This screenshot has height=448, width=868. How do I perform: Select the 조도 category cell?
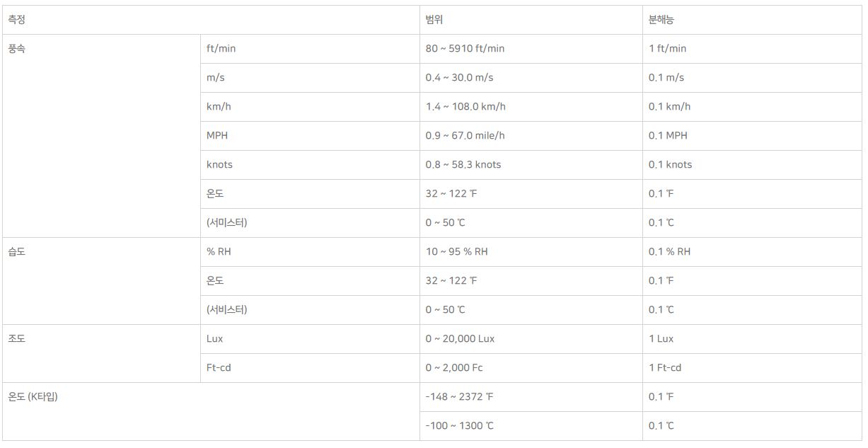pyautogui.click(x=16, y=339)
